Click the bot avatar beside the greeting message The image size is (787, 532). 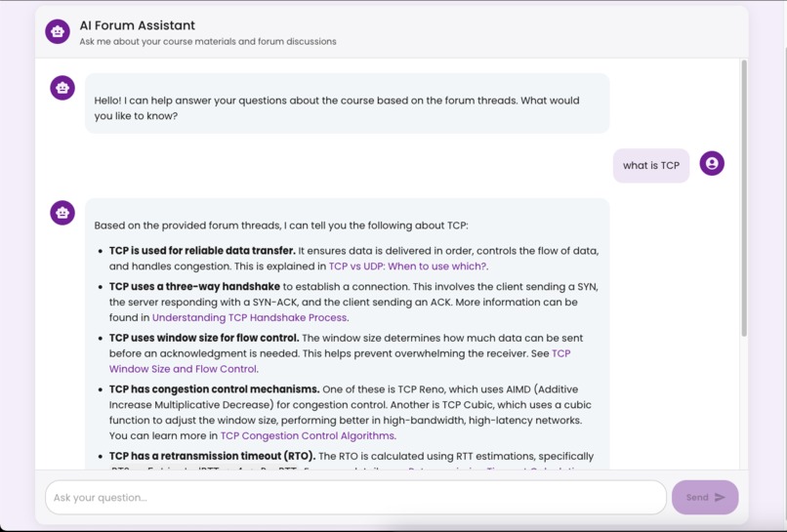click(62, 88)
